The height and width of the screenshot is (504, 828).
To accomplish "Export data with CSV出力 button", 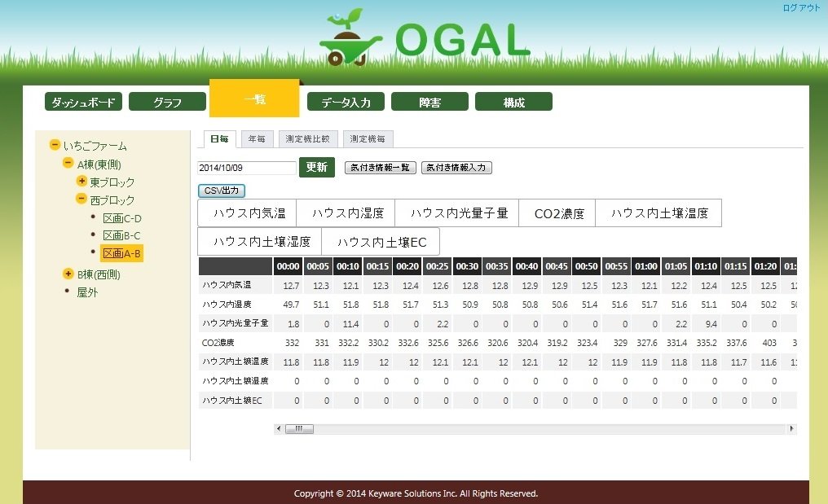I will pyautogui.click(x=222, y=191).
